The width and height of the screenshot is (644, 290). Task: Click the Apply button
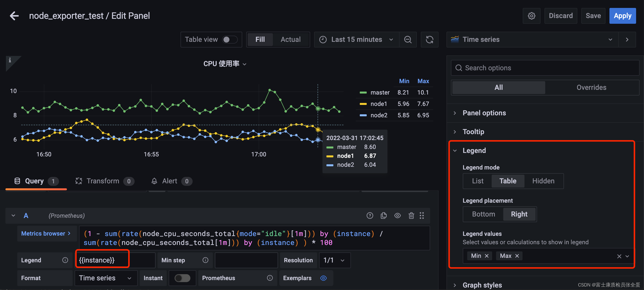pyautogui.click(x=622, y=16)
